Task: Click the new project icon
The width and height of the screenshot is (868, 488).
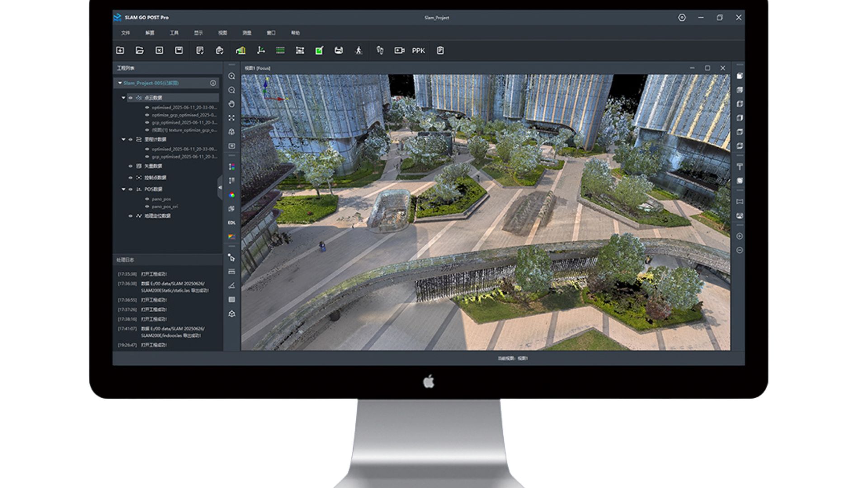Action: point(120,51)
